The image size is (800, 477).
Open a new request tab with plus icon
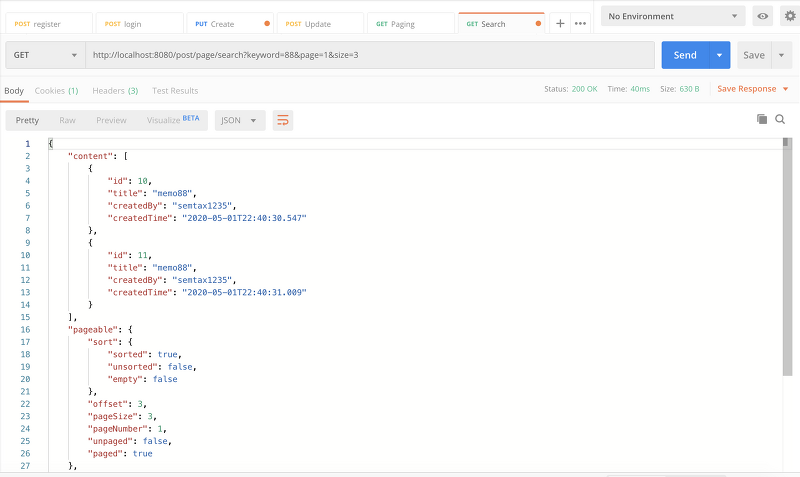(560, 23)
